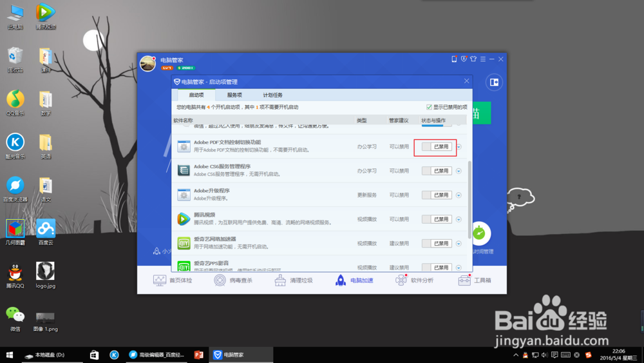Image resolution: width=644 pixels, height=363 pixels.
Task: Toggle startup switch for Adobe PDF文档控制切换功能
Action: click(437, 147)
